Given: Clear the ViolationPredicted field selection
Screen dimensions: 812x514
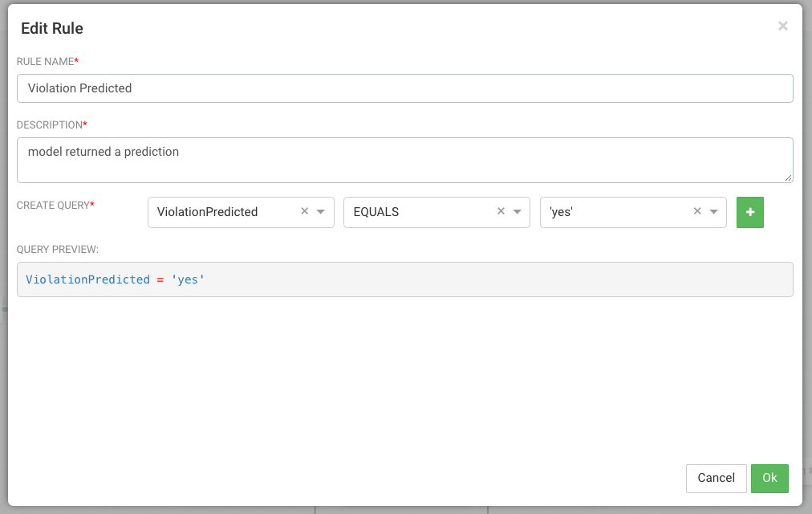Looking at the screenshot, I should [305, 212].
